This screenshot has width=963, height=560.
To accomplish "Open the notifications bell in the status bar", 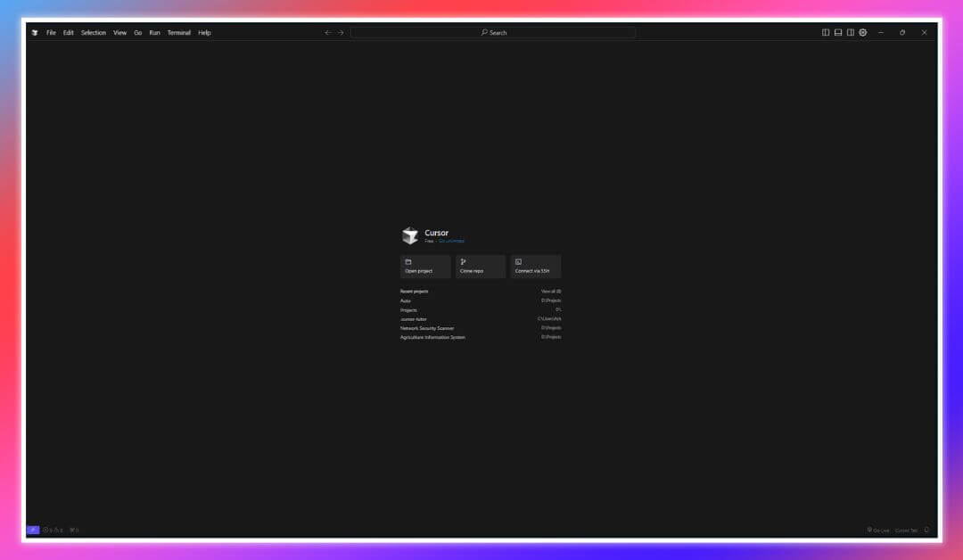I will (x=926, y=530).
